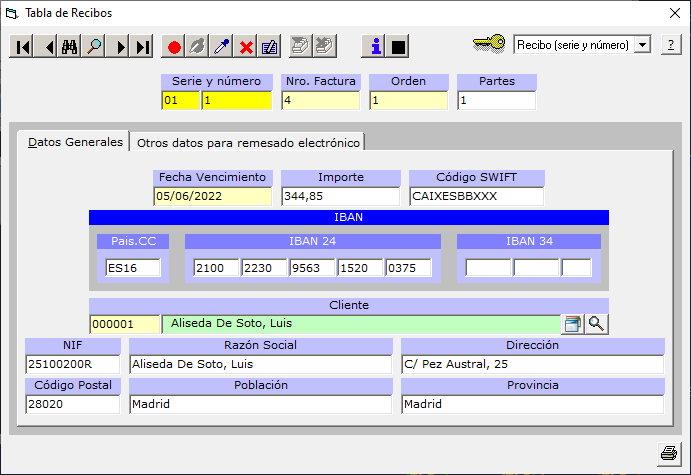691x475 pixels.
Task: Open Otros datos para remesado electrónico tab
Action: click(248, 142)
